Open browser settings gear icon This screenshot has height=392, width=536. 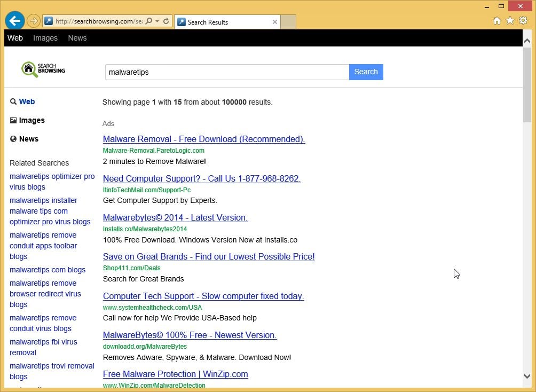point(524,20)
